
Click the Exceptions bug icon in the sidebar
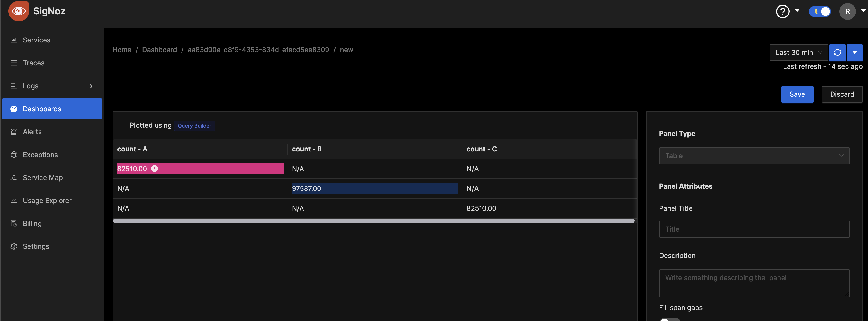pos(14,155)
